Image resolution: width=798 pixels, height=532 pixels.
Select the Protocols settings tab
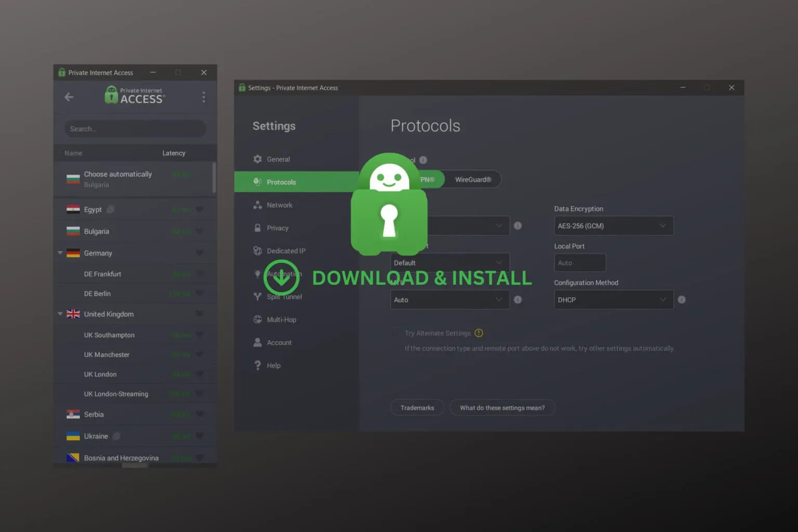(297, 182)
